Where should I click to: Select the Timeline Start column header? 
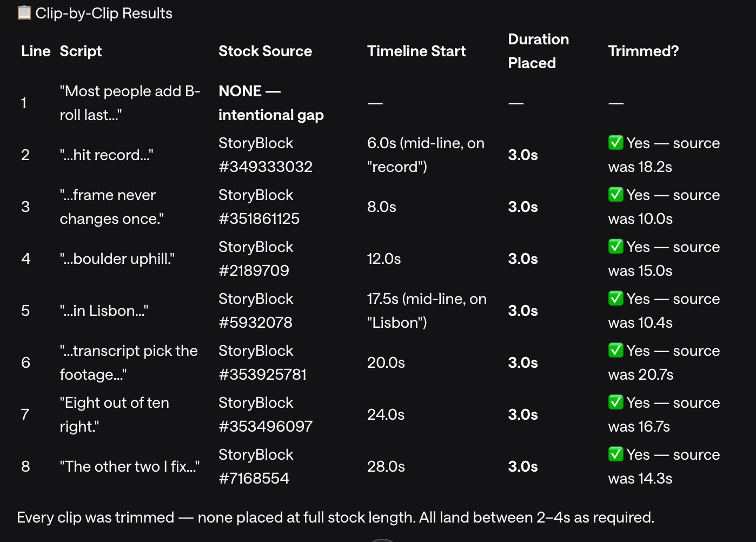click(416, 51)
